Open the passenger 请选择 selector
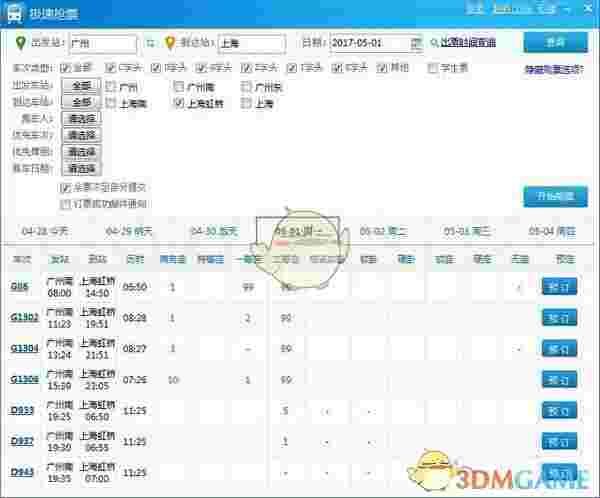 point(82,119)
